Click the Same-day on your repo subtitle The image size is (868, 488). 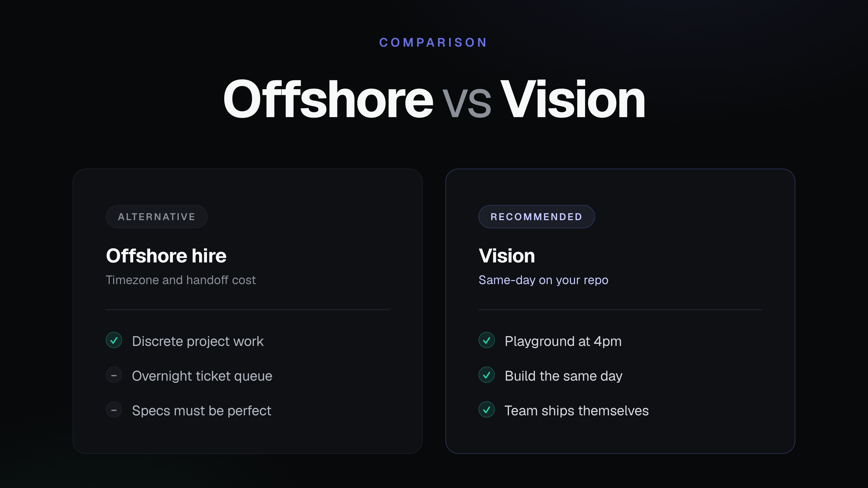tap(543, 280)
